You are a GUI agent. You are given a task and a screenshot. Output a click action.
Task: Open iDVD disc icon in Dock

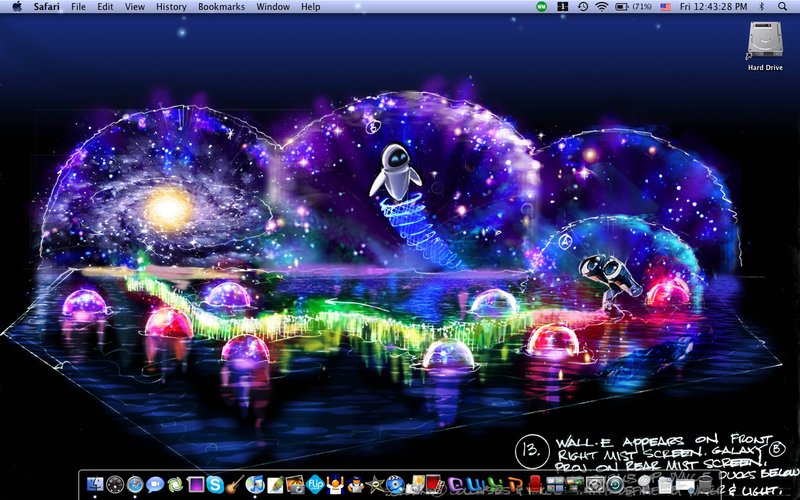[395, 484]
